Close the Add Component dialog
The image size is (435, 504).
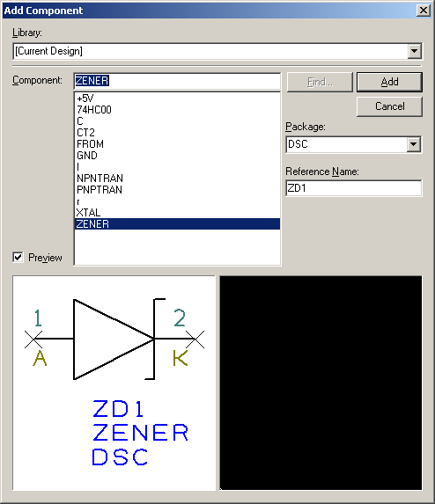coord(424,11)
